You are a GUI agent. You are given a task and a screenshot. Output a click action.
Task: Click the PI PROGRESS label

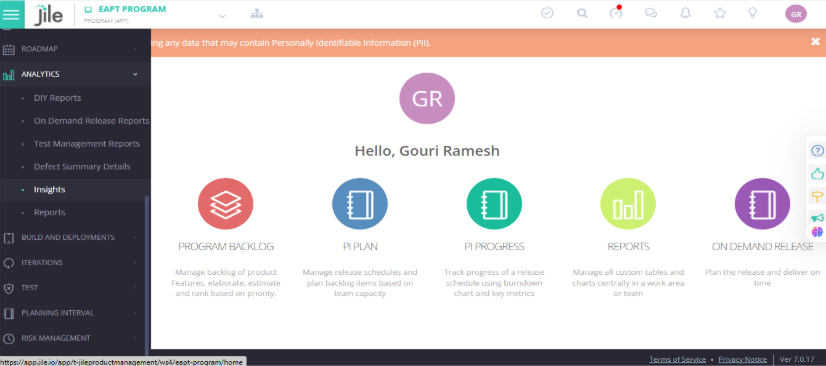[x=494, y=246]
